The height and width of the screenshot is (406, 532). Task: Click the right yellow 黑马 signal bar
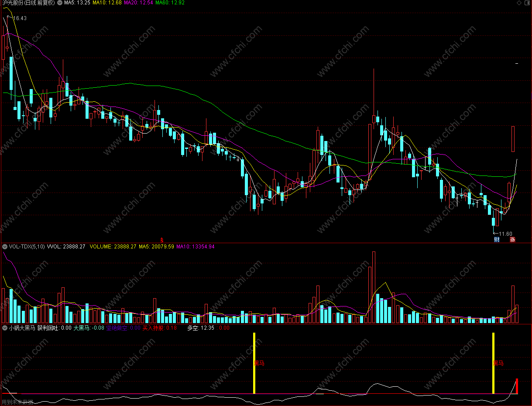click(x=494, y=363)
